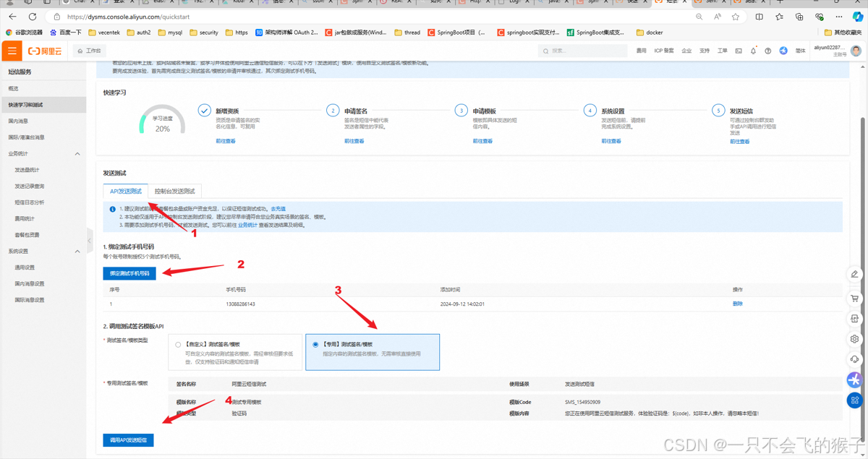Select phone number 13088286143 cell
This screenshot has height=459, width=868.
(x=240, y=304)
